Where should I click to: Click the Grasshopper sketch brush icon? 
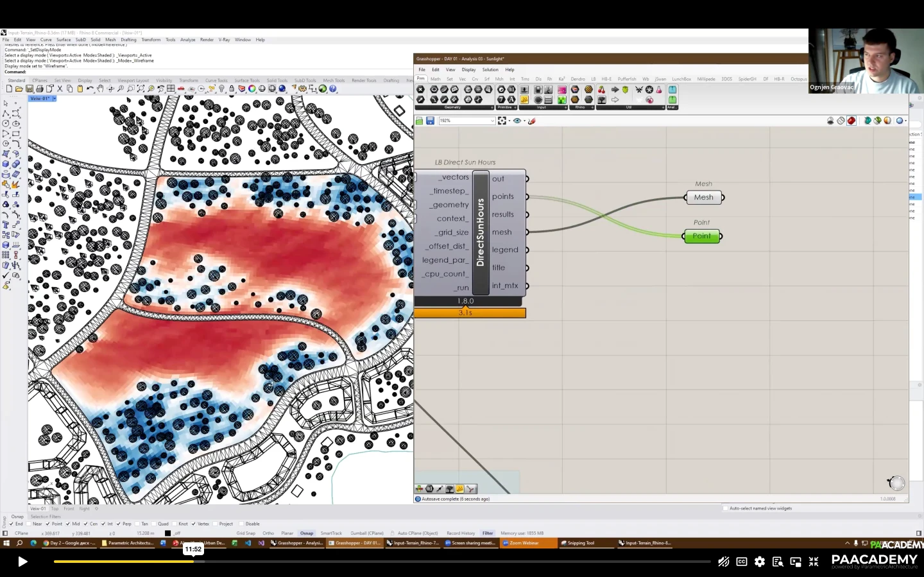coord(532,121)
